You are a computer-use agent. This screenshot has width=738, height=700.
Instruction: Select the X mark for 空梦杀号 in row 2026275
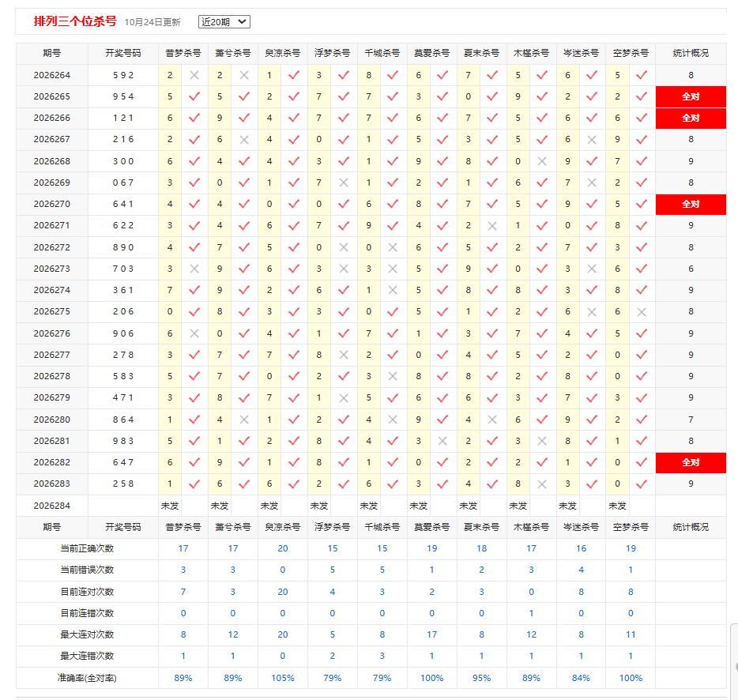tap(642, 312)
